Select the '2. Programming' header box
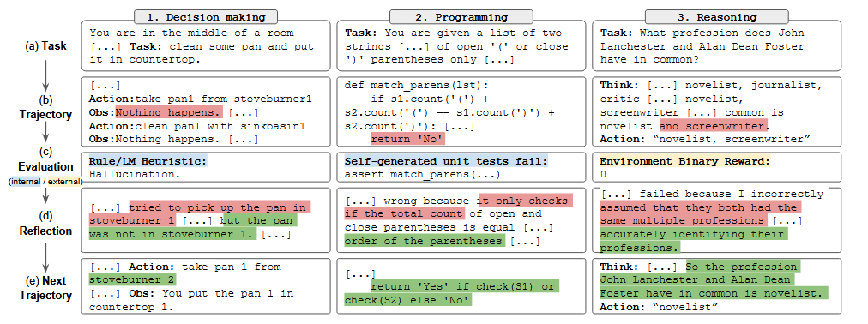This screenshot has height=324, width=868. click(x=461, y=16)
